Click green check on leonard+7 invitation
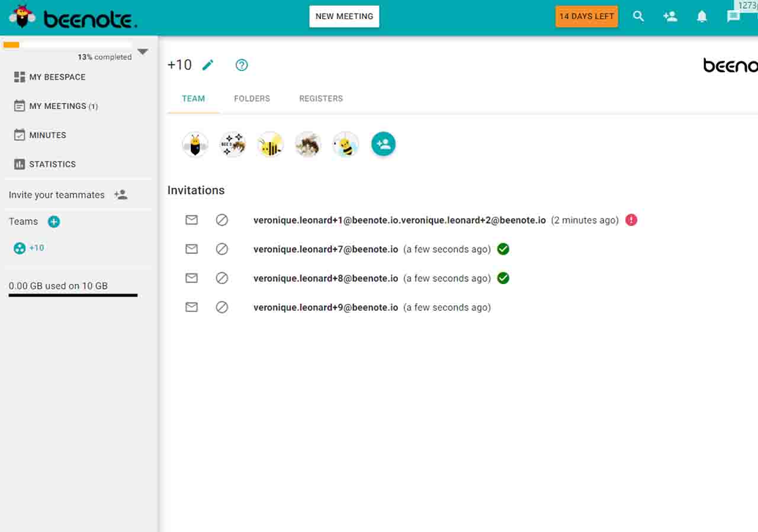 tap(503, 249)
